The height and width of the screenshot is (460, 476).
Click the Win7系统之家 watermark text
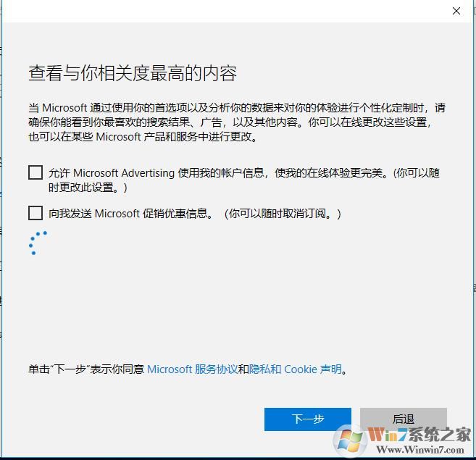click(419, 435)
